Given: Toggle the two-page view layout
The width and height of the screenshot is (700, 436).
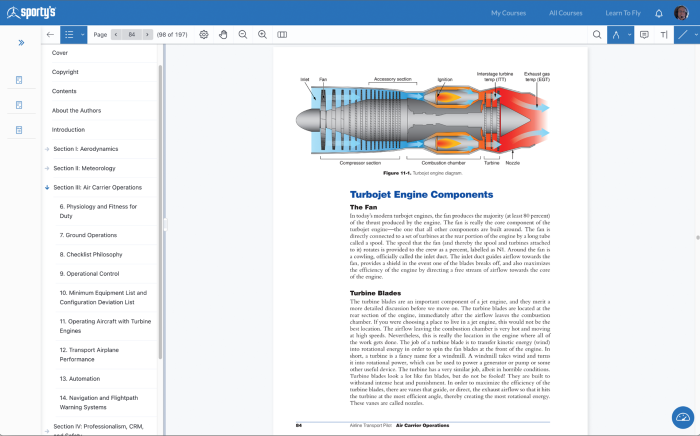Looking at the screenshot, I should (x=282, y=34).
